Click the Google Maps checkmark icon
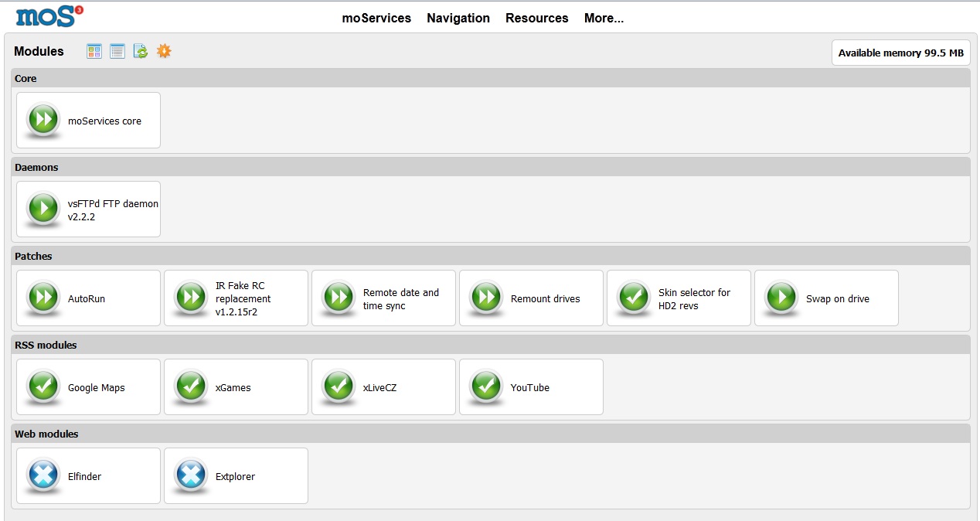 pyautogui.click(x=43, y=386)
